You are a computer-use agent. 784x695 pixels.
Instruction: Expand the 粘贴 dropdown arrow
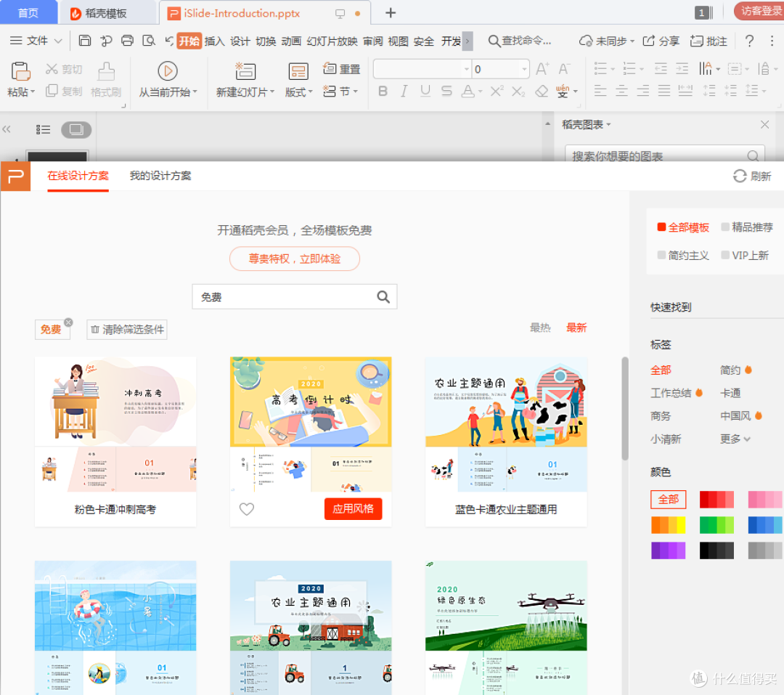pyautogui.click(x=33, y=92)
